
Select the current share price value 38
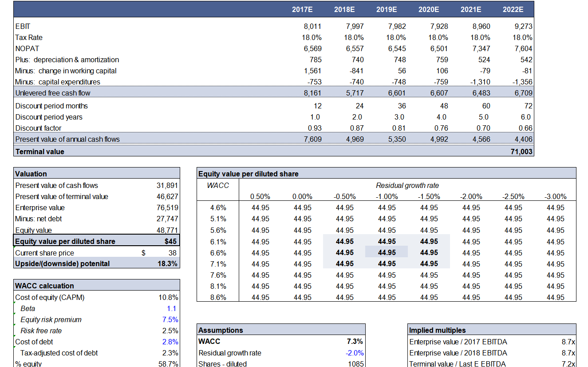coord(173,253)
